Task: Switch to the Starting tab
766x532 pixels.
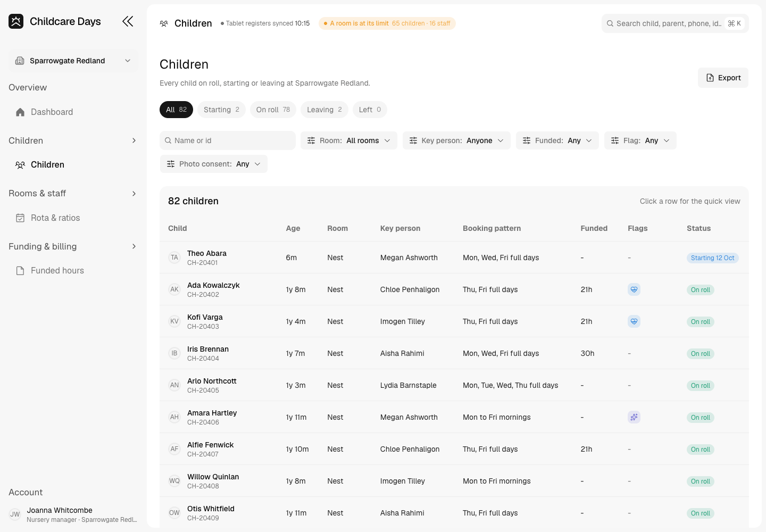Action: pos(221,110)
